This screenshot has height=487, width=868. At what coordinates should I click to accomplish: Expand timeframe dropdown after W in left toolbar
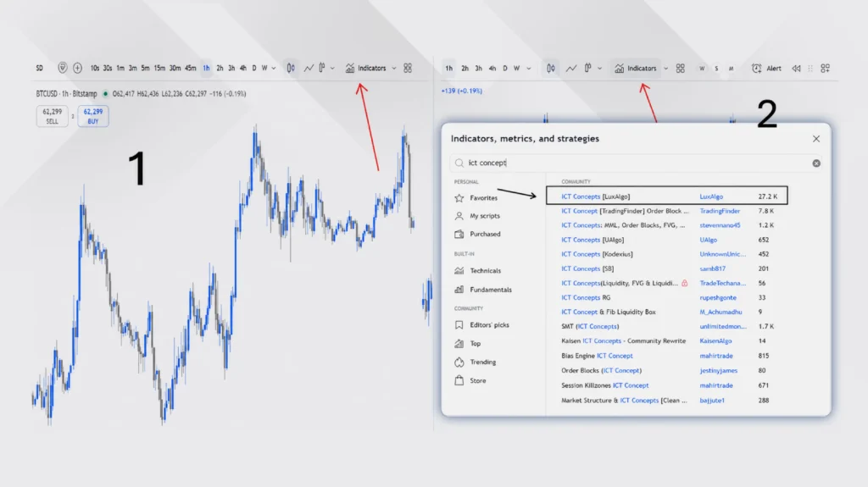(x=274, y=68)
